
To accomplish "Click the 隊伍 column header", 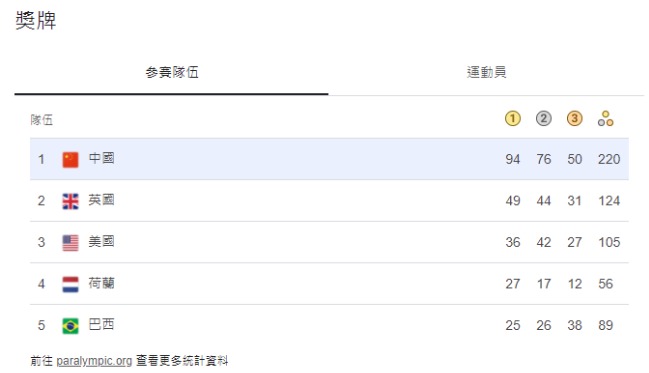I will pos(41,120).
